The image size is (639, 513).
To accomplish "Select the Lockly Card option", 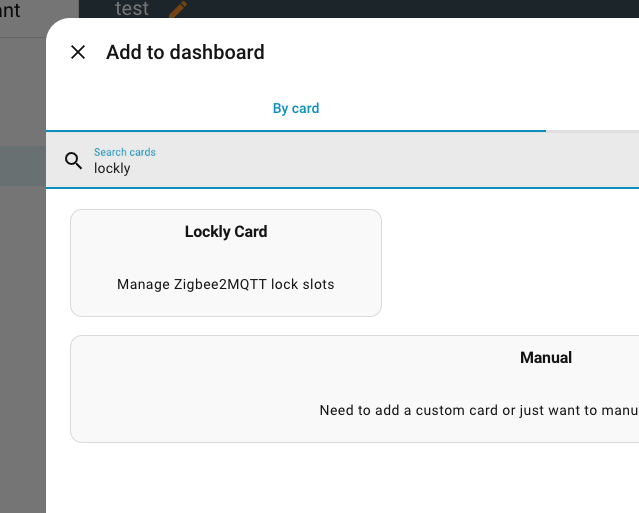I will 226,262.
